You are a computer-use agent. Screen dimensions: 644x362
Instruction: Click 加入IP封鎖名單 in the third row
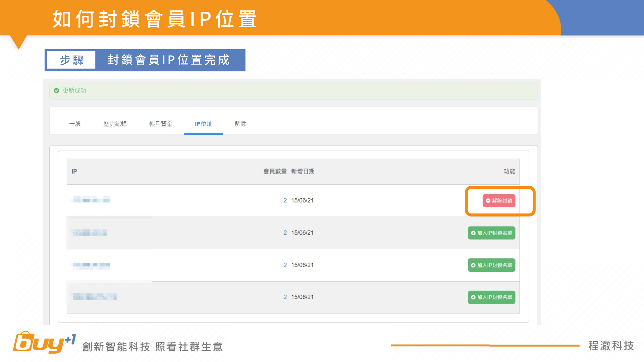pyautogui.click(x=491, y=265)
